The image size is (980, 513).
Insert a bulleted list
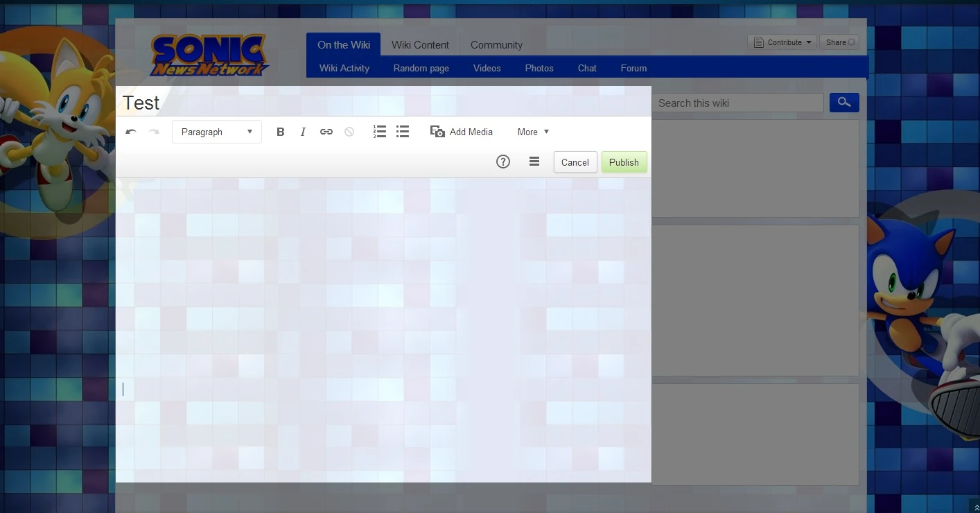pos(403,132)
